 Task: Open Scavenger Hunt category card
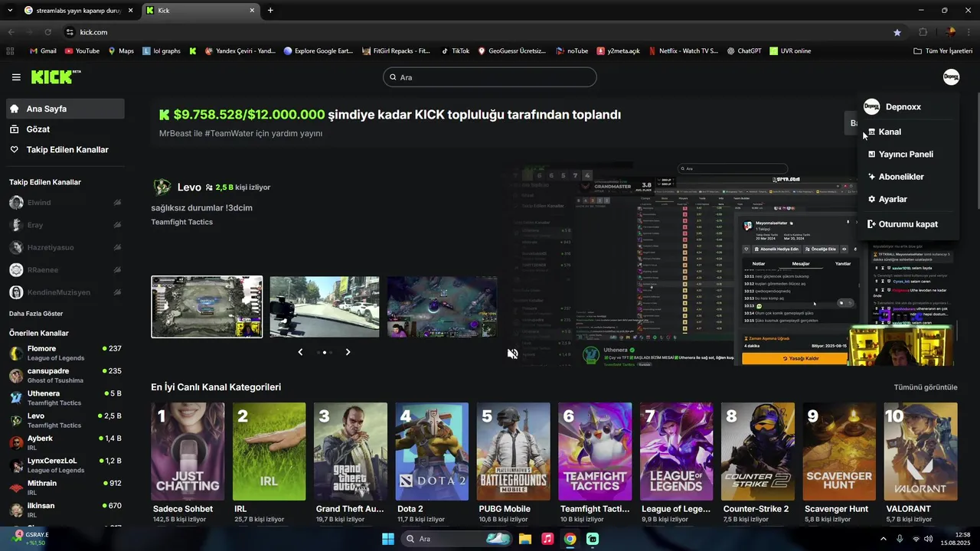(x=839, y=452)
